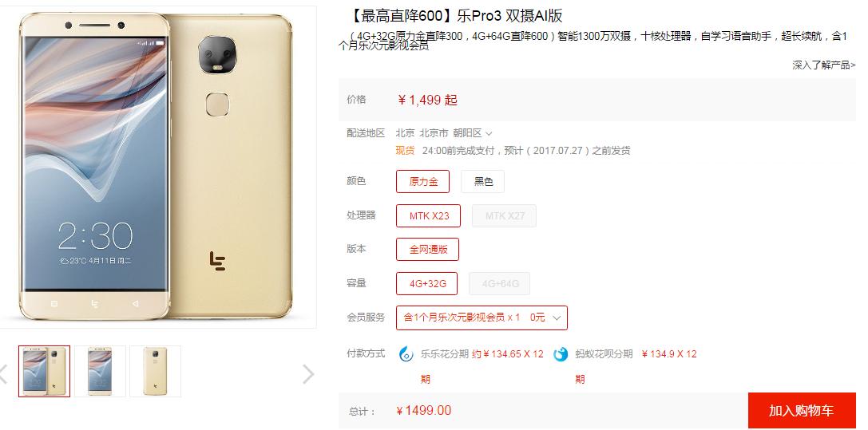Open the 朝阳区 delivery region dropdown
The width and height of the screenshot is (868, 430).
(x=472, y=133)
